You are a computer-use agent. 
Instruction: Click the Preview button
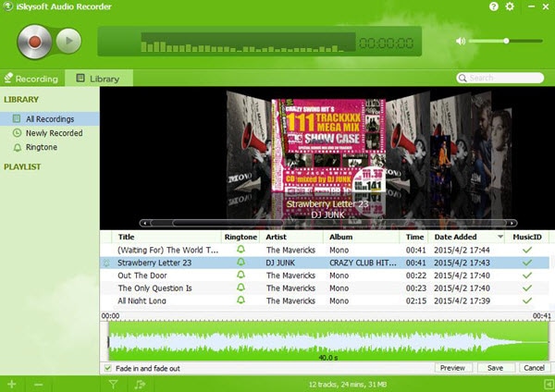(x=452, y=368)
